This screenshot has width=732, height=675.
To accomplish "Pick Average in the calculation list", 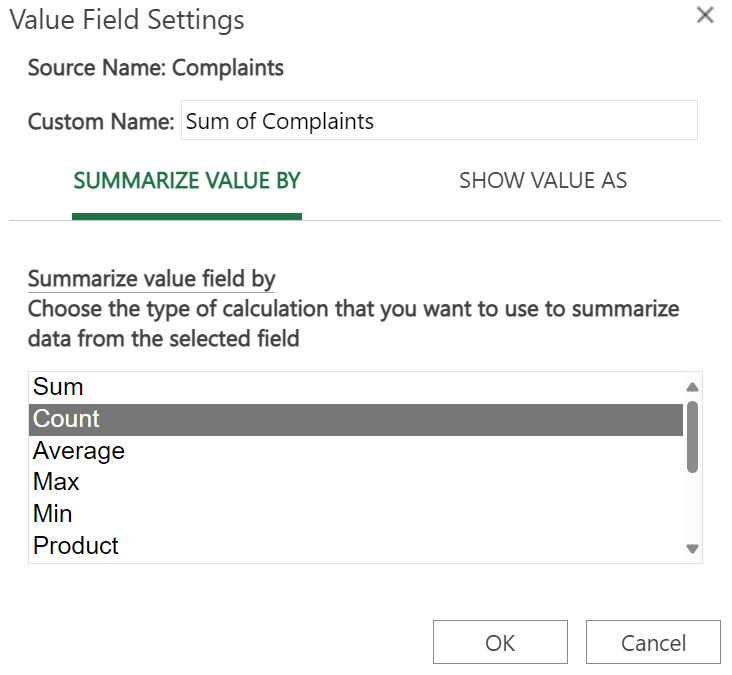I will (356, 451).
